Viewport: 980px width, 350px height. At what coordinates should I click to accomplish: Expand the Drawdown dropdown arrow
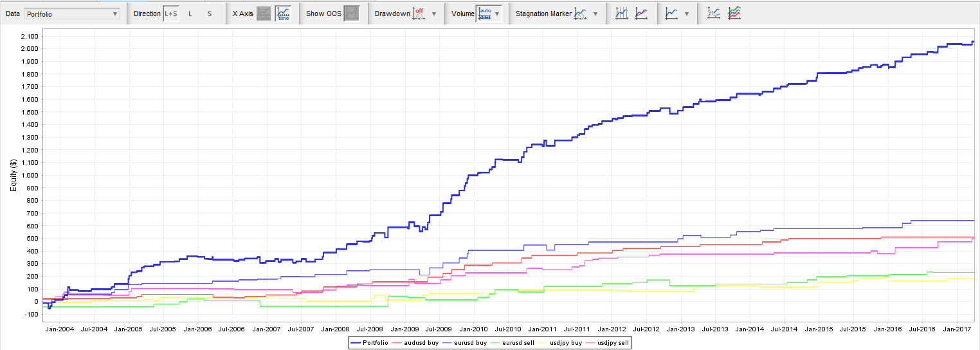(x=434, y=14)
